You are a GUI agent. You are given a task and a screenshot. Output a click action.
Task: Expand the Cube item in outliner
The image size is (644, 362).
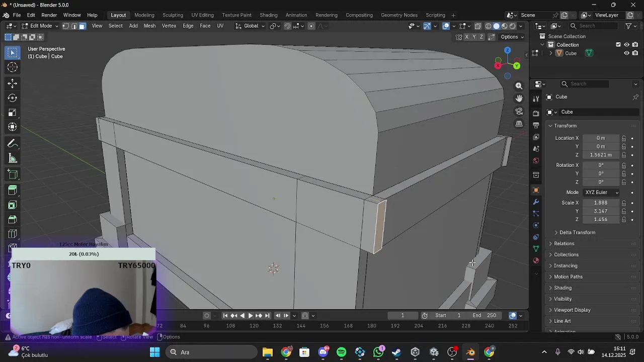(550, 53)
